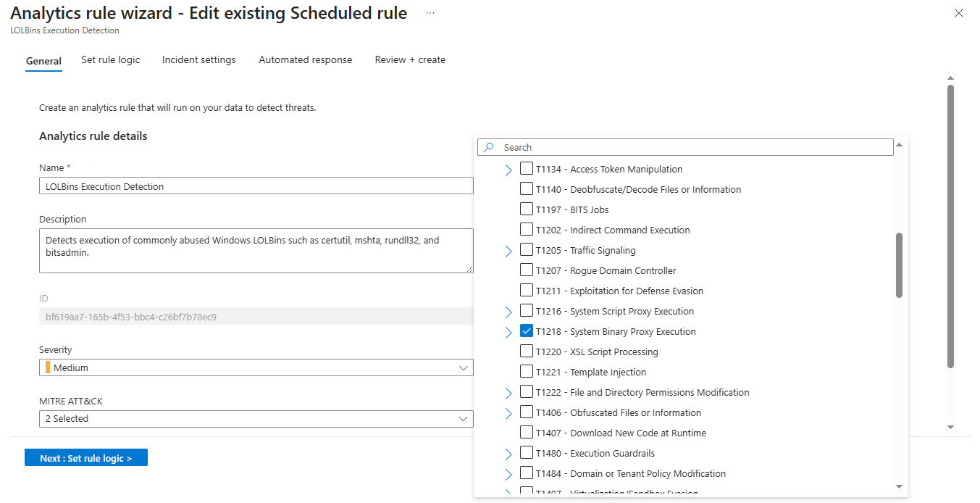980x503 pixels.
Task: Click LOLBins Execution Detection subtitle text
Action: point(65,30)
